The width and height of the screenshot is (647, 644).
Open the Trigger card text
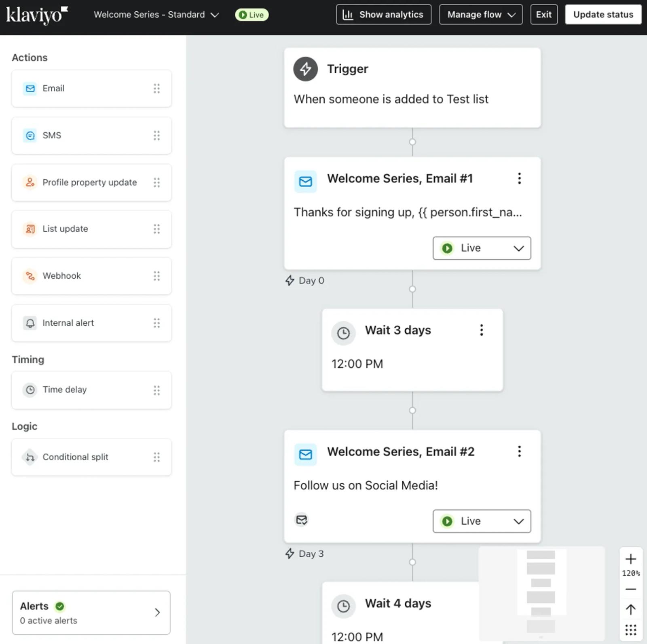(x=391, y=99)
